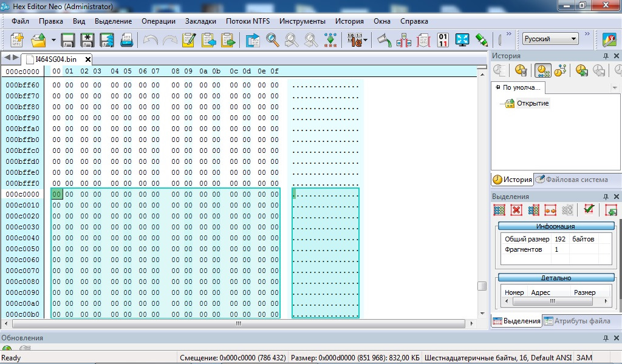Image resolution: width=622 pixels, height=364 pixels.
Task: Expand the toolbar overflow chevron after the language box
Action: tap(587, 34)
